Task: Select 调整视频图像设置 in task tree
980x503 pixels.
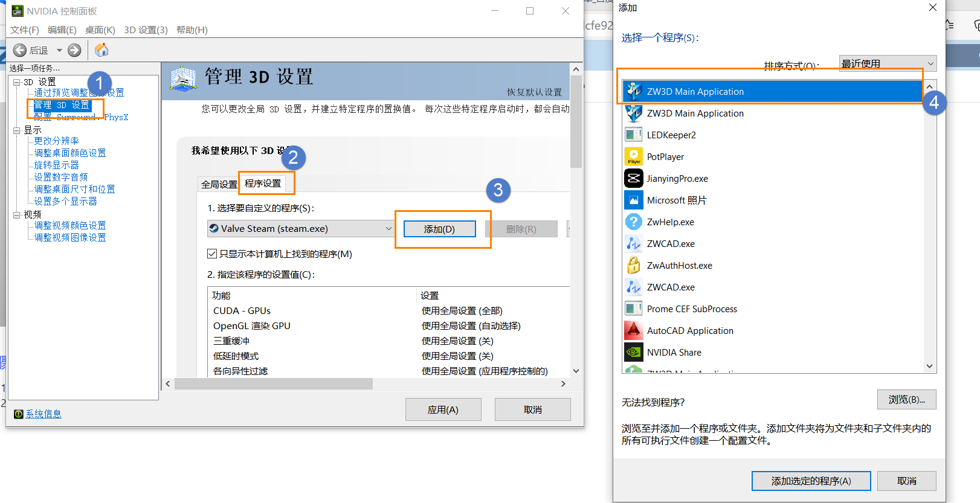Action: (x=70, y=237)
